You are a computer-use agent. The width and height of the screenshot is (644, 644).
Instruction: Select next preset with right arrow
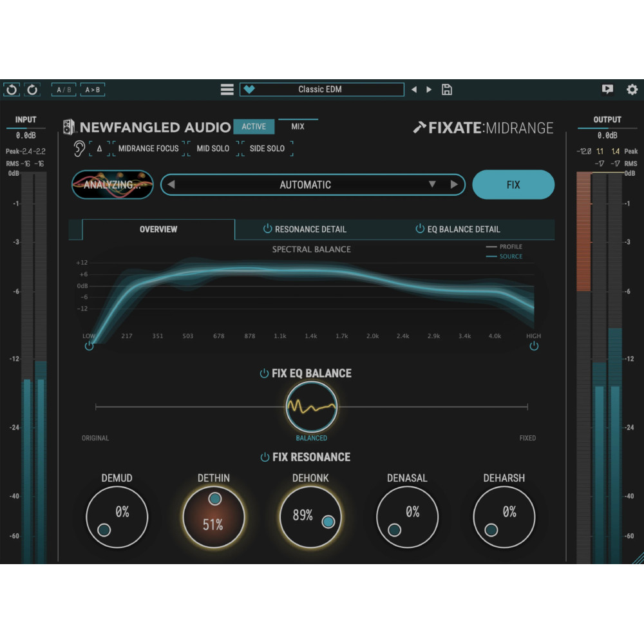(x=429, y=90)
